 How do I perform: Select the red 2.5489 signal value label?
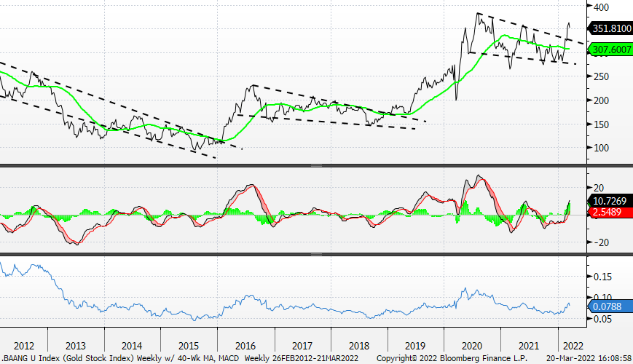[x=610, y=212]
